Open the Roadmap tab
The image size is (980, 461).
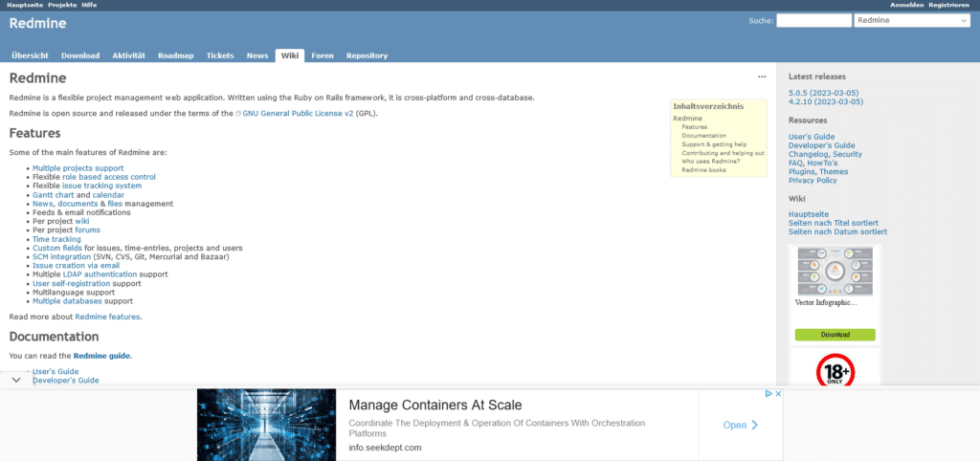pos(175,55)
